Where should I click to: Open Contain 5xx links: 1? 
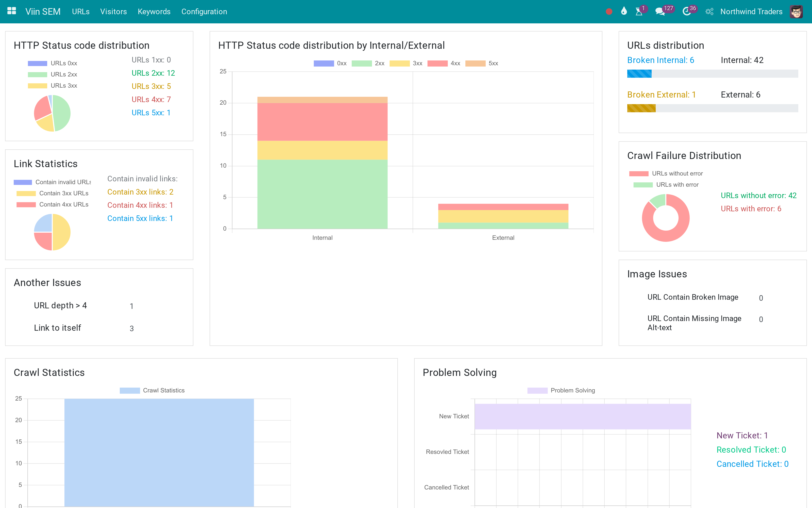coord(140,218)
